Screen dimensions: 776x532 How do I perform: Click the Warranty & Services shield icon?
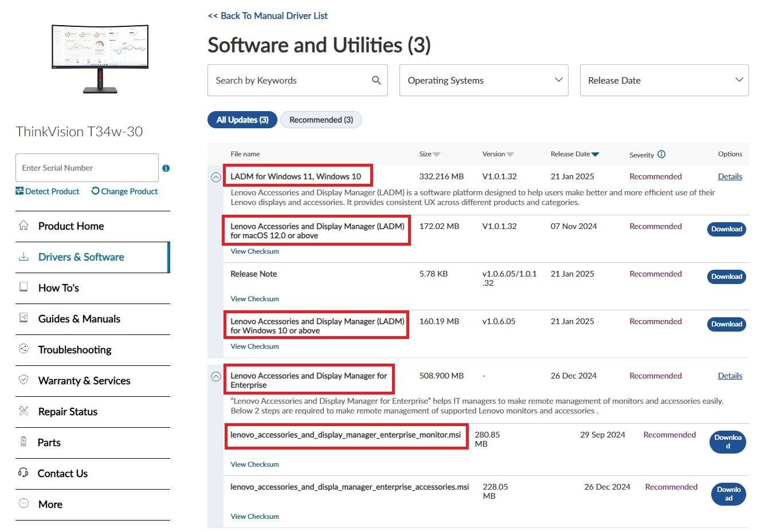click(23, 380)
